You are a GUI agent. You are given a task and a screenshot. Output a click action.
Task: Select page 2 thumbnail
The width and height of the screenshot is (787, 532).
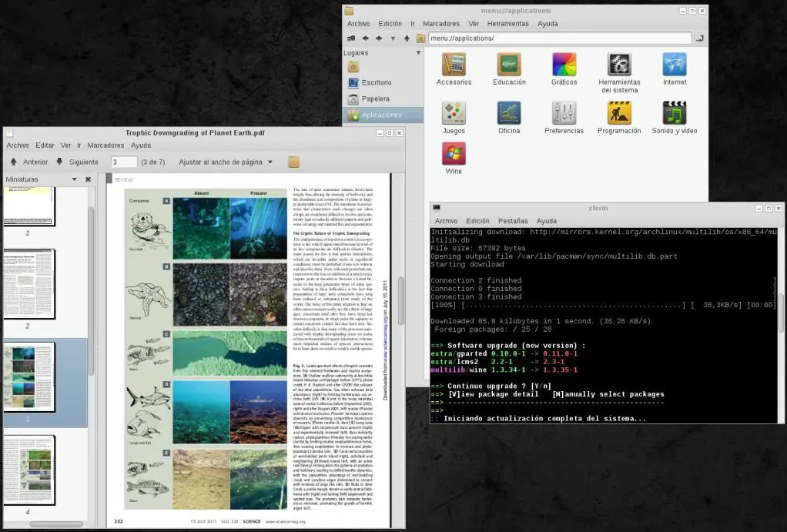[28, 284]
